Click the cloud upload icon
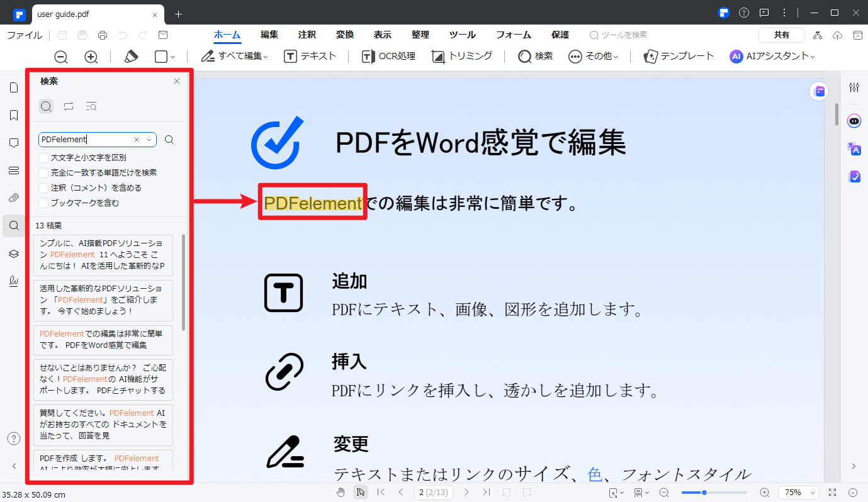The height and width of the screenshot is (502, 868). (x=838, y=35)
